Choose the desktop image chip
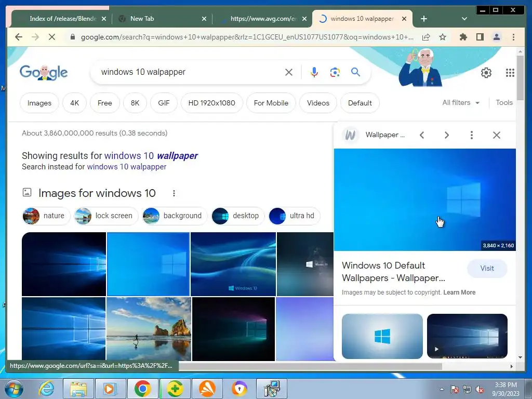The image size is (532, 399). pyautogui.click(x=238, y=216)
